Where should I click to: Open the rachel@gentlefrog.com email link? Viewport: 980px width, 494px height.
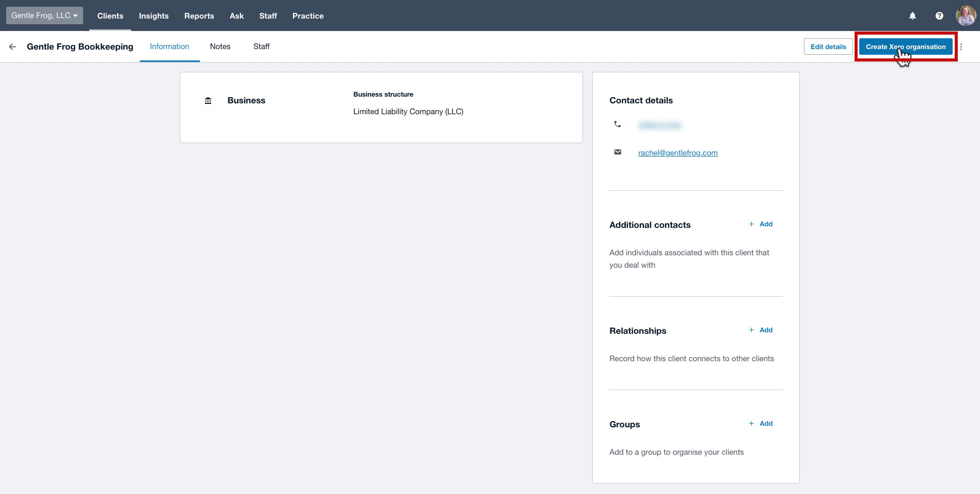tap(678, 153)
